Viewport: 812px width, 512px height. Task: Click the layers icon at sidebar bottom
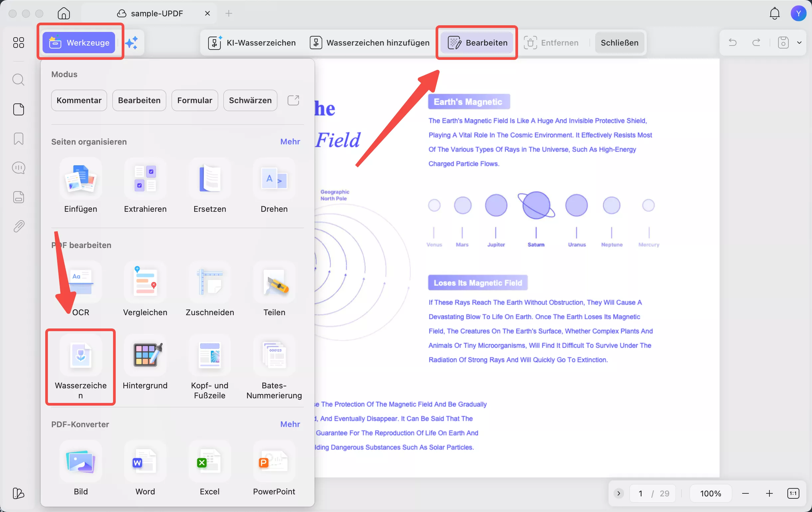19,493
